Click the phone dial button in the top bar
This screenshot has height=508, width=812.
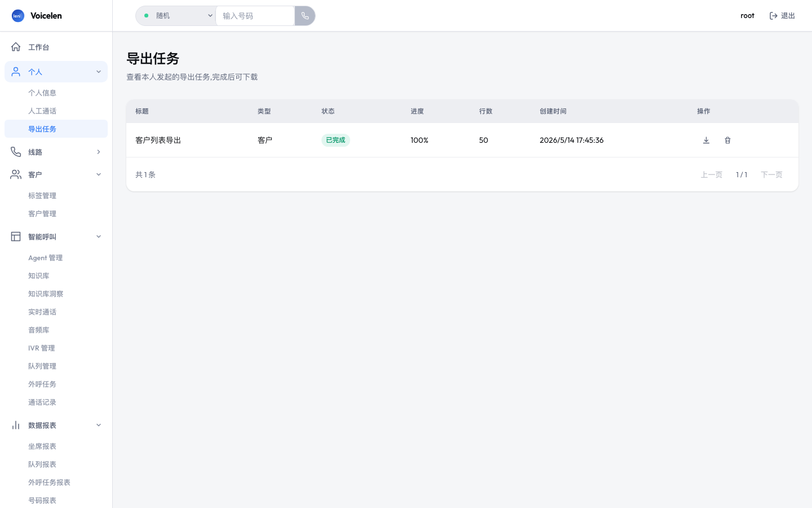(x=305, y=16)
